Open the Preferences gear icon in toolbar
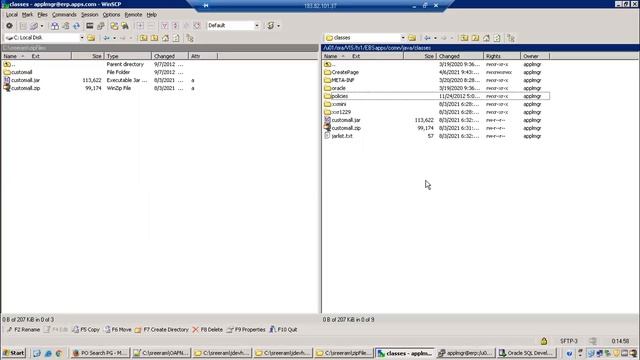Viewport: 640px width, 360px height. click(x=9, y=26)
